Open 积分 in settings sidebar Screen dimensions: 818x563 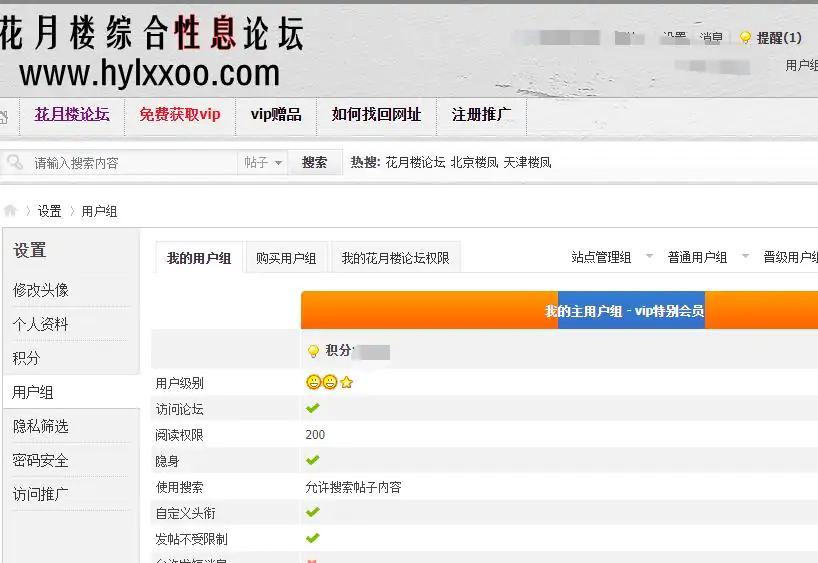[x=26, y=358]
